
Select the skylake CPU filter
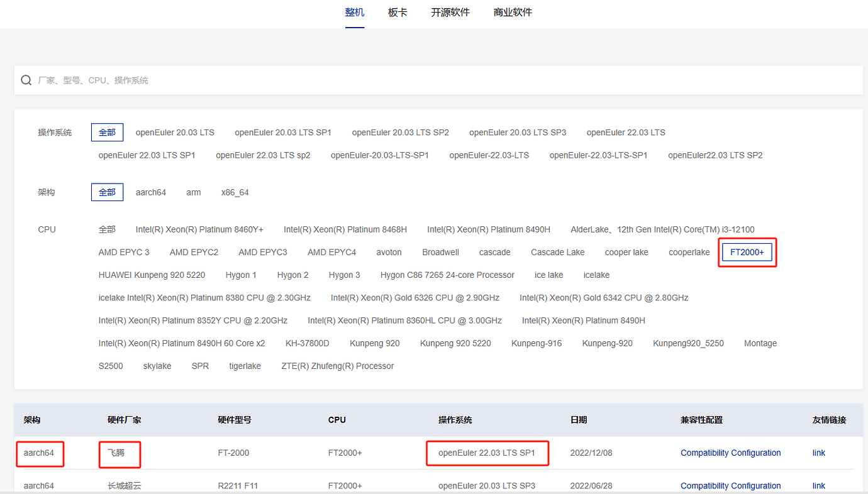coord(157,365)
